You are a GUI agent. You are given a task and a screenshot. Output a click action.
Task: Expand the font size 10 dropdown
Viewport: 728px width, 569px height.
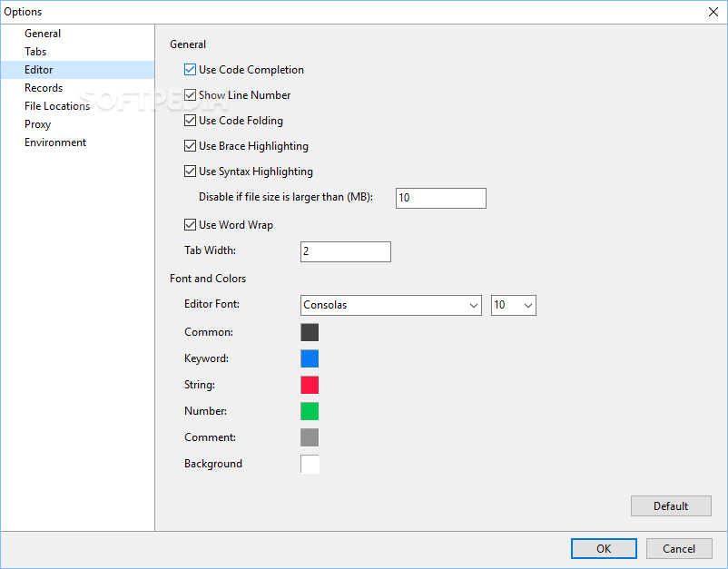(x=514, y=306)
